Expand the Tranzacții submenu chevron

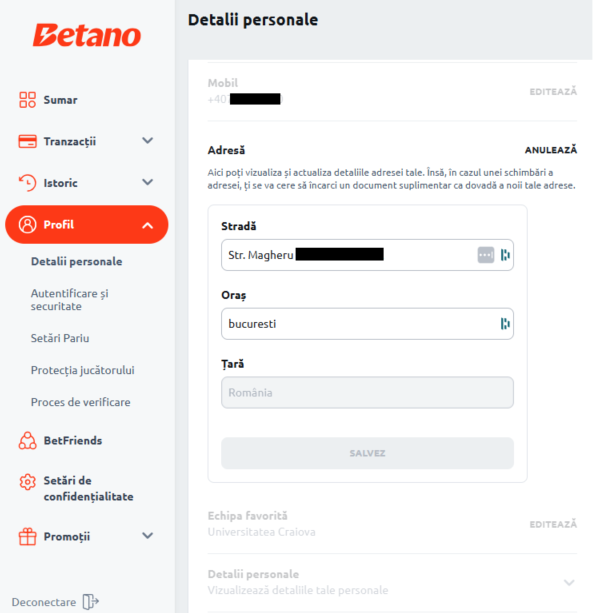point(147,140)
